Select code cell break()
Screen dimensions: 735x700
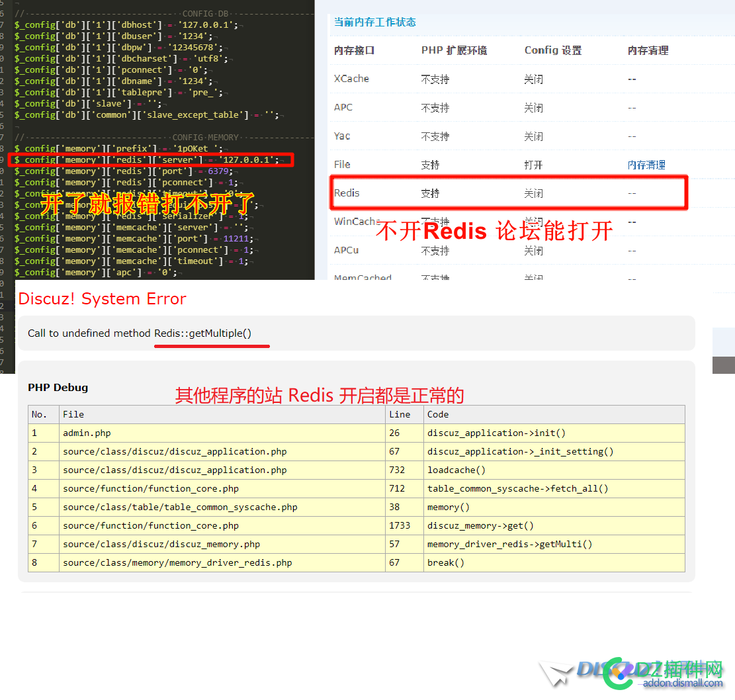click(x=445, y=562)
